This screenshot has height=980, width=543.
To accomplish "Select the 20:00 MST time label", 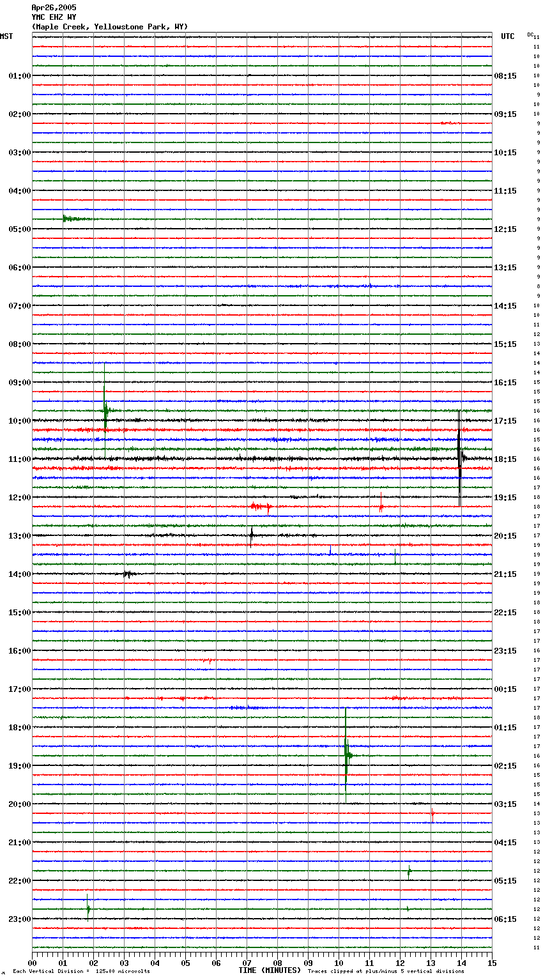I will click(x=20, y=804).
